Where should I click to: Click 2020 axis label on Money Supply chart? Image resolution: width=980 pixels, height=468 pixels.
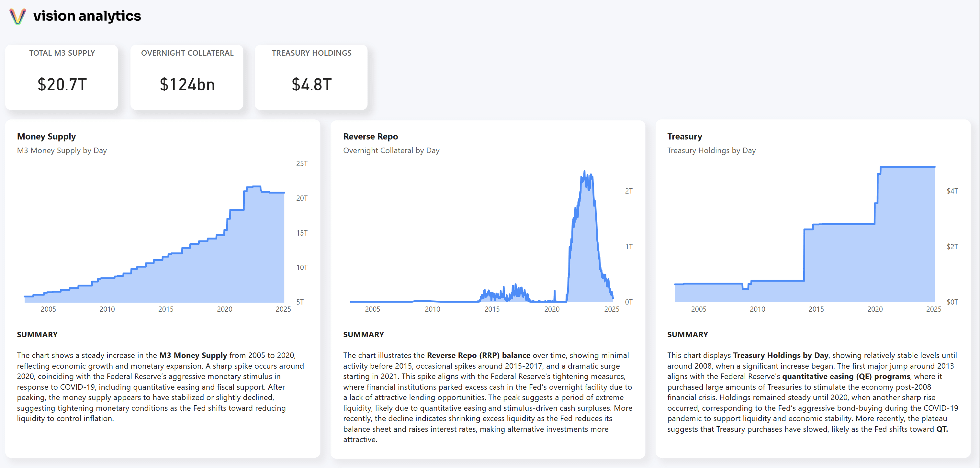224,309
